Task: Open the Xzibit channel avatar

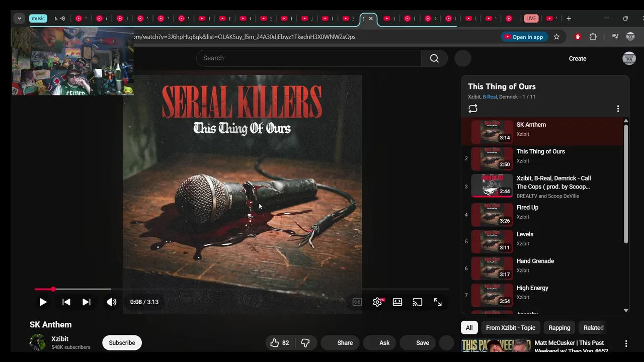Action: click(x=38, y=342)
